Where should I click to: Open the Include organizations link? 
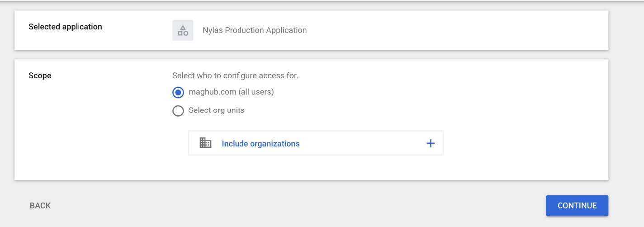pyautogui.click(x=260, y=144)
